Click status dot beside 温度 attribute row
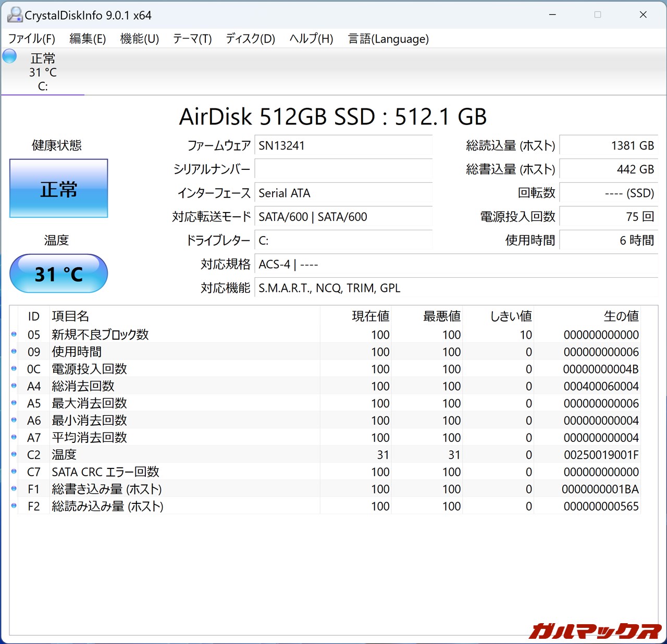This screenshot has width=667, height=644. 14,454
